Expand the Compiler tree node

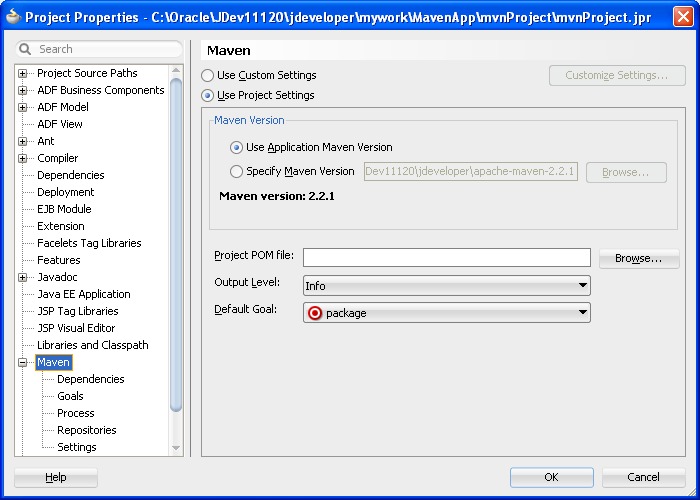[22, 158]
